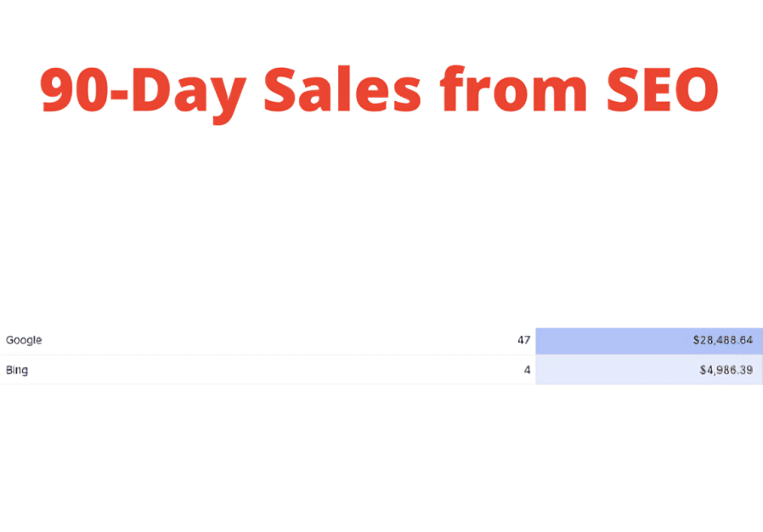Click the final letter O of the heading
Image resolution: width=763 pixels, height=532 pixels.
tap(692, 90)
